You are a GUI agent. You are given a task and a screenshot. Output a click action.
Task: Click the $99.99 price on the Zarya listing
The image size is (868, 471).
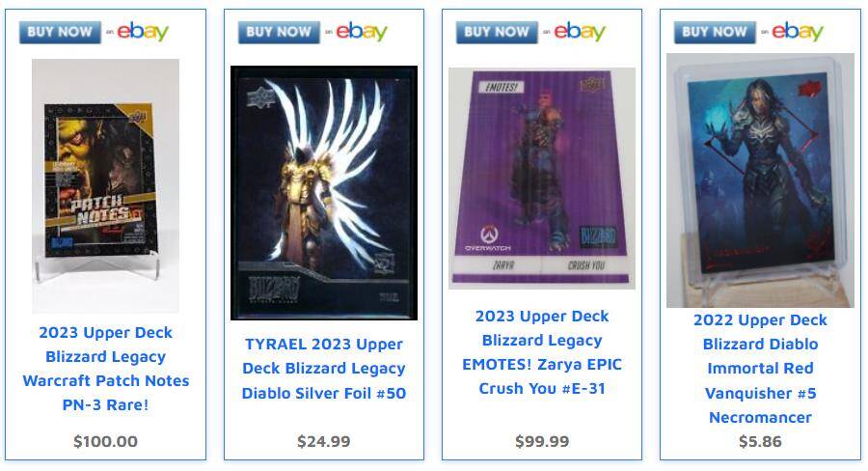coord(542,442)
